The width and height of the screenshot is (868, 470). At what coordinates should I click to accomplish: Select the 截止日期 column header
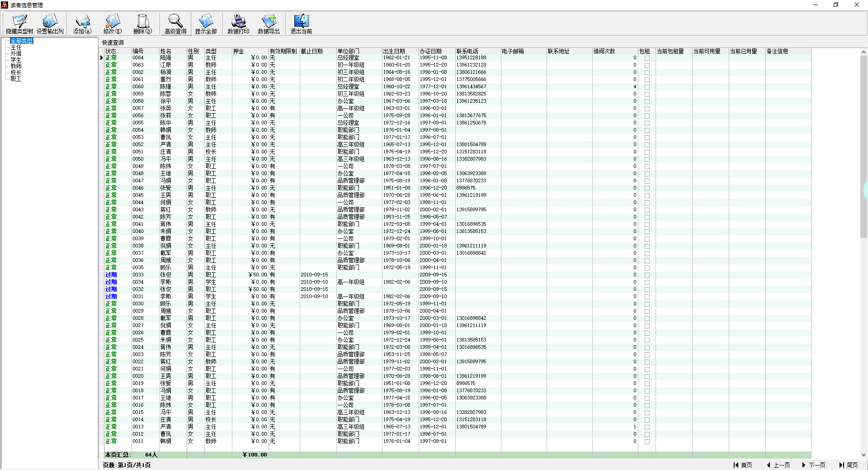point(318,51)
